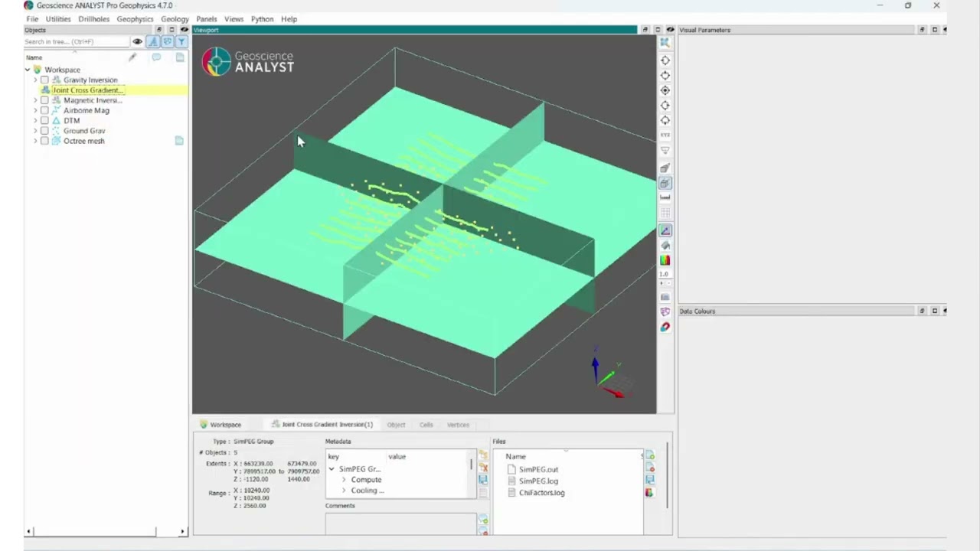Click the Search in tree field

[77, 41]
